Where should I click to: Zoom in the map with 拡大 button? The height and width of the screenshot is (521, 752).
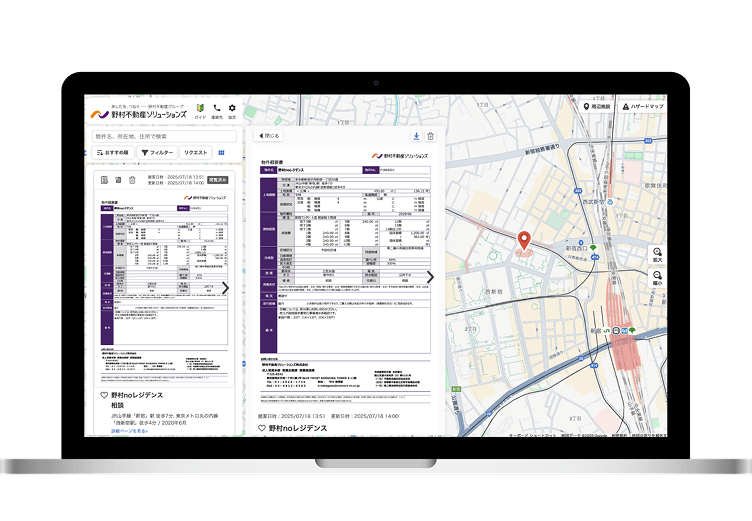pyautogui.click(x=657, y=255)
